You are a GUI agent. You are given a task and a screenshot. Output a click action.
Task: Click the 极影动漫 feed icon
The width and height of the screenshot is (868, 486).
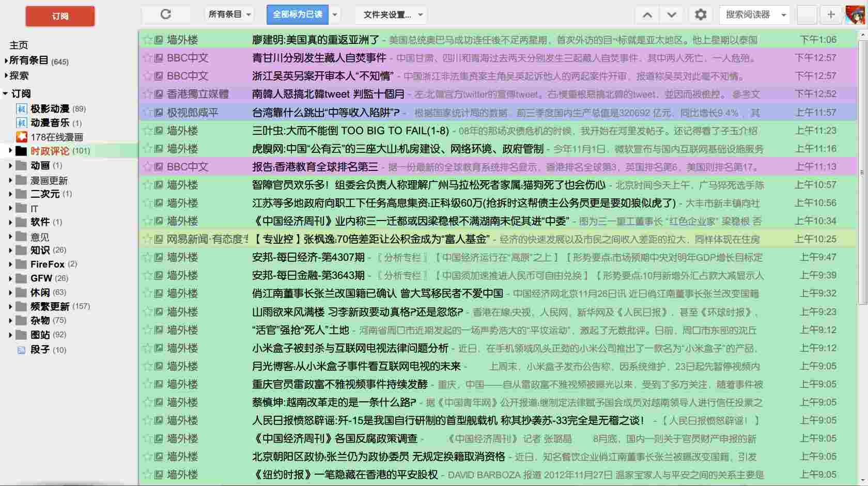[x=21, y=108]
